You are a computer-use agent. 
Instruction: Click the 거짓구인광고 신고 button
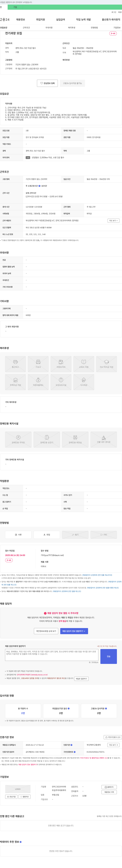pos(113,737)
